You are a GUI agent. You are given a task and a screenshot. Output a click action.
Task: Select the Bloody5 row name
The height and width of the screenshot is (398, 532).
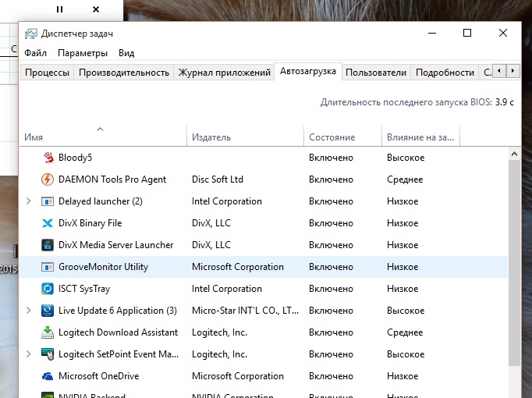75,158
